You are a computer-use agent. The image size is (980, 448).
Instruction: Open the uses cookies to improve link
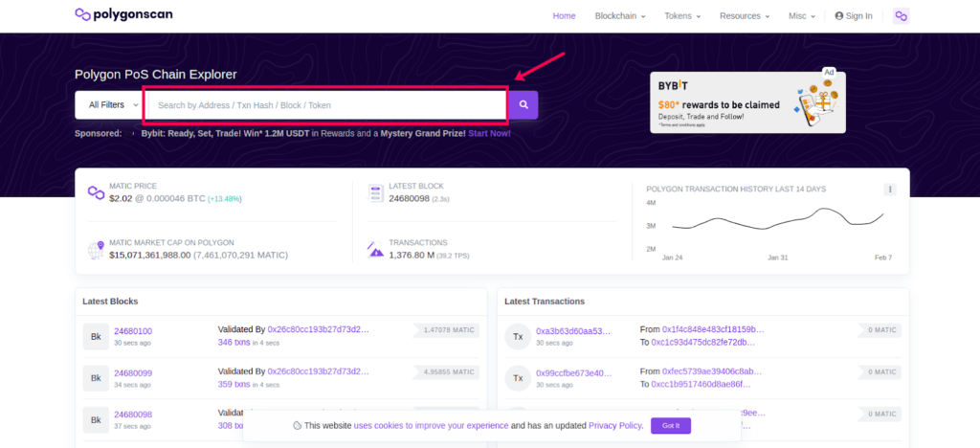432,426
